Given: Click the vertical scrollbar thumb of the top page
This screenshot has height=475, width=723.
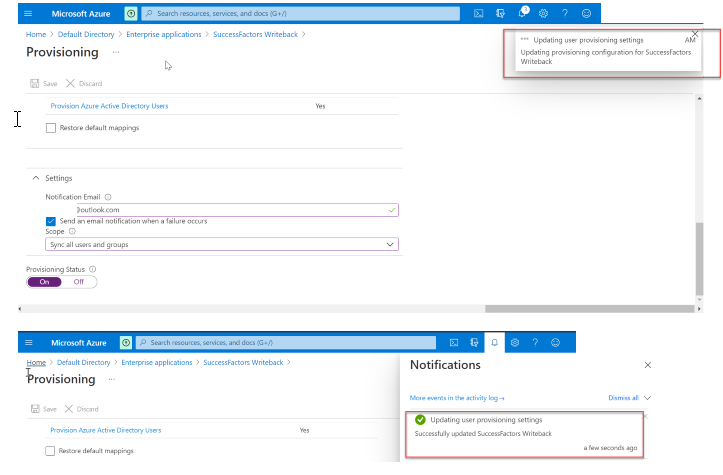Looking at the screenshot, I should (x=699, y=259).
